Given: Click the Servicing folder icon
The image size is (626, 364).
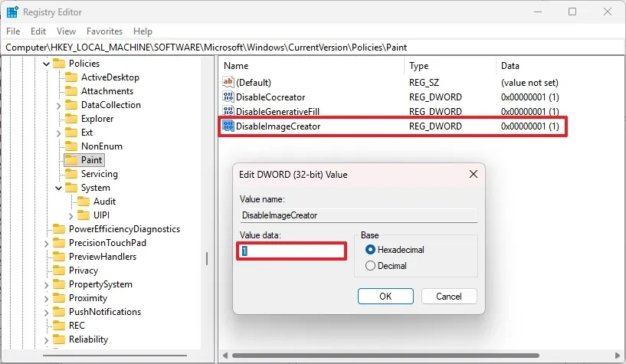Looking at the screenshot, I should (71, 174).
